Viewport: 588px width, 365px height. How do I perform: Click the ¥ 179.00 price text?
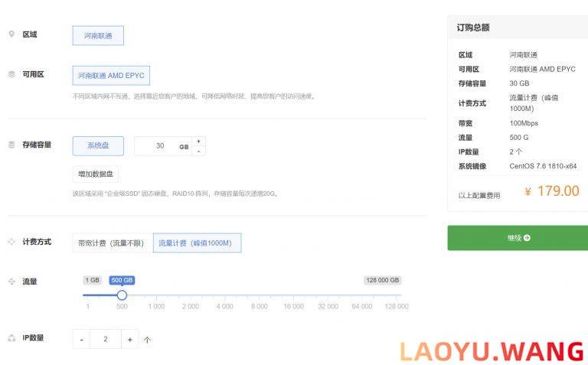551,191
